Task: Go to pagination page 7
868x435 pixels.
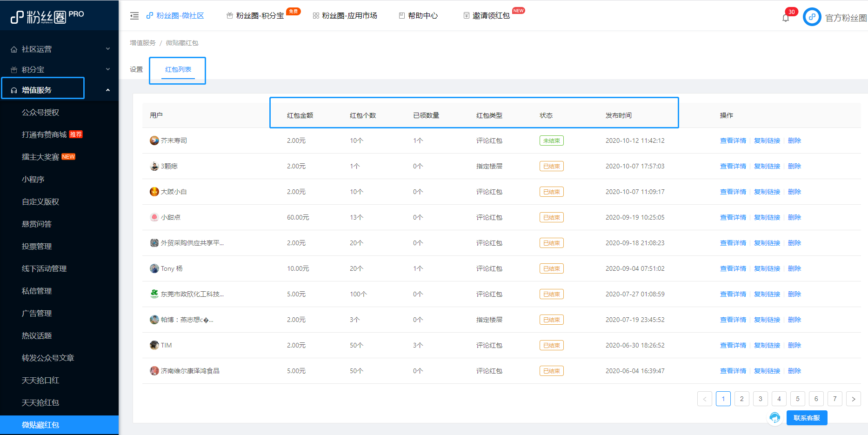Action: [835, 399]
